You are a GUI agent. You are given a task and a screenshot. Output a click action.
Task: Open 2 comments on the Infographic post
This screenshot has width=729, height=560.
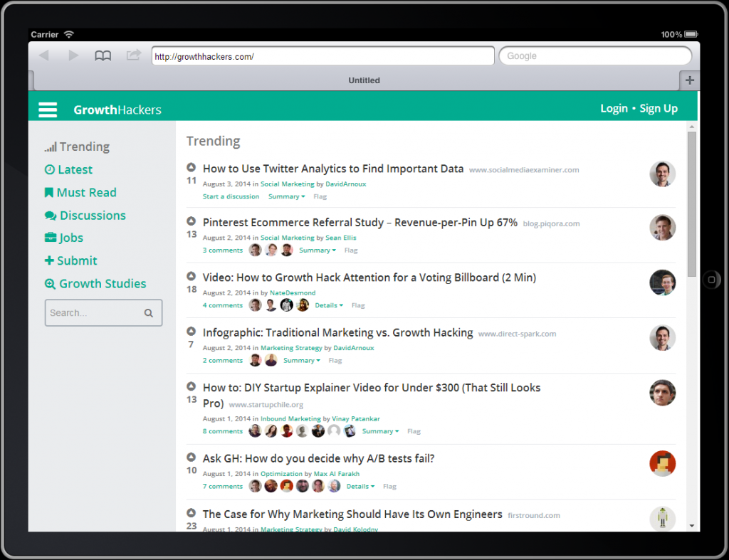pos(223,361)
